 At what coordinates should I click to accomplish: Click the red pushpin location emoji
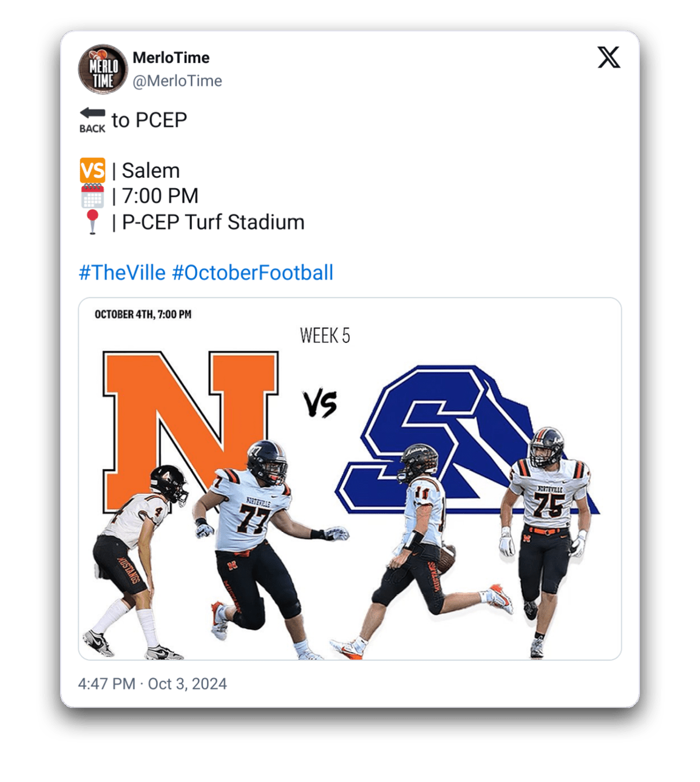pos(92,222)
